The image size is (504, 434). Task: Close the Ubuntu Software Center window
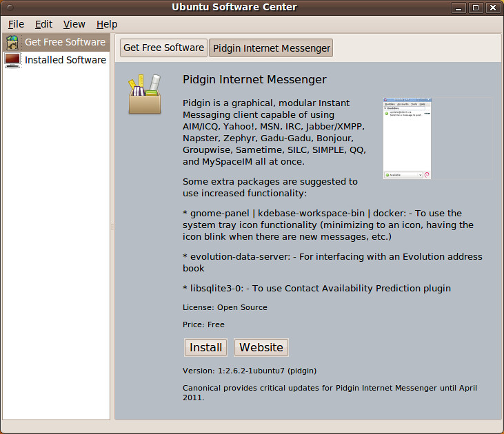493,8
